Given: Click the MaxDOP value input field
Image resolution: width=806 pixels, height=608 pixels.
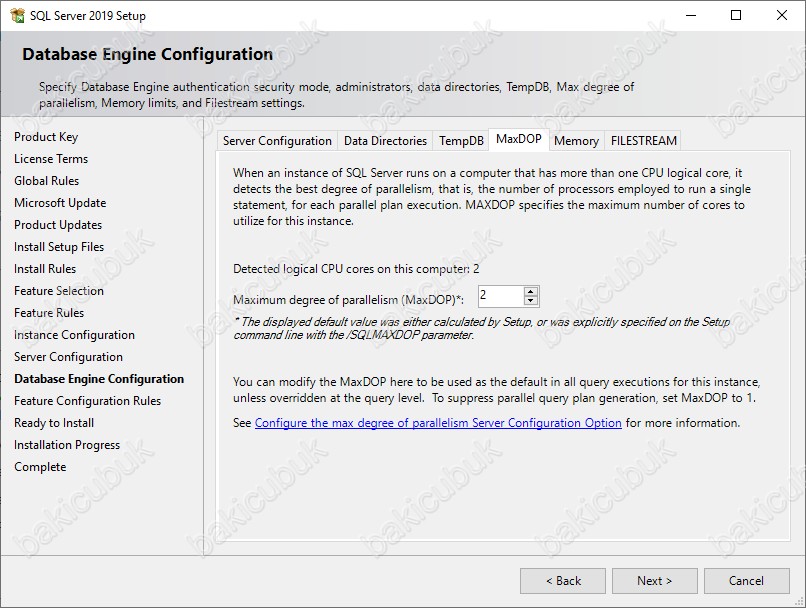Looking at the screenshot, I should [x=499, y=296].
